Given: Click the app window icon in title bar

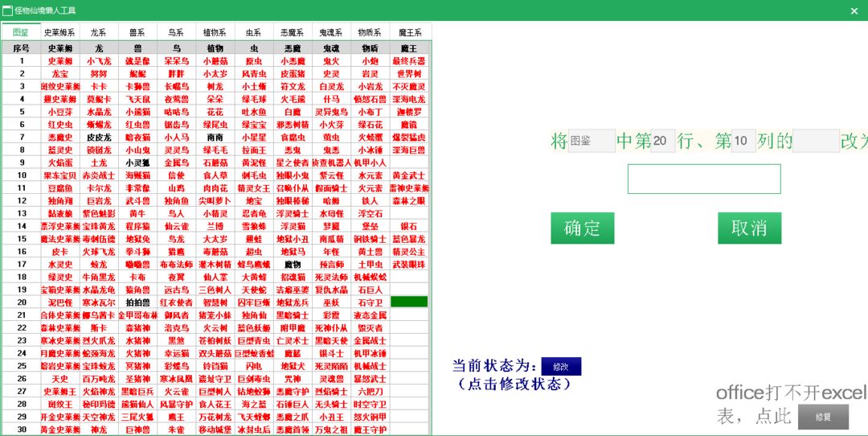Looking at the screenshot, I should [x=8, y=10].
